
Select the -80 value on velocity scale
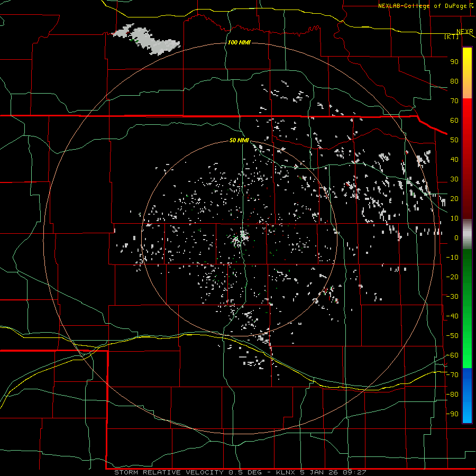tap(452, 395)
